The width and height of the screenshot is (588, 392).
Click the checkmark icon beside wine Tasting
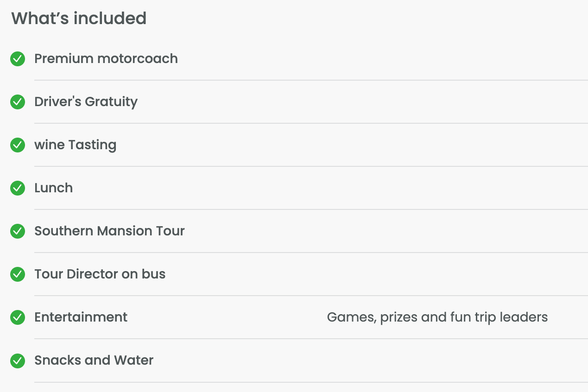18,145
